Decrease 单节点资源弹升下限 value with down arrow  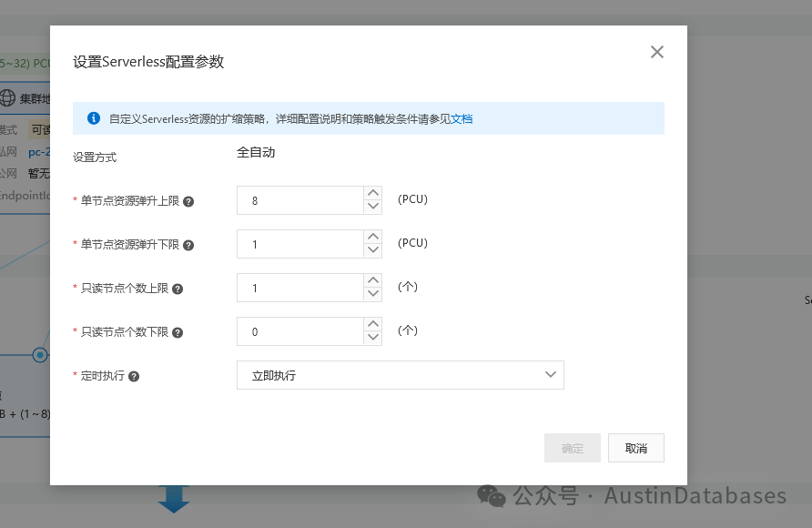373,250
